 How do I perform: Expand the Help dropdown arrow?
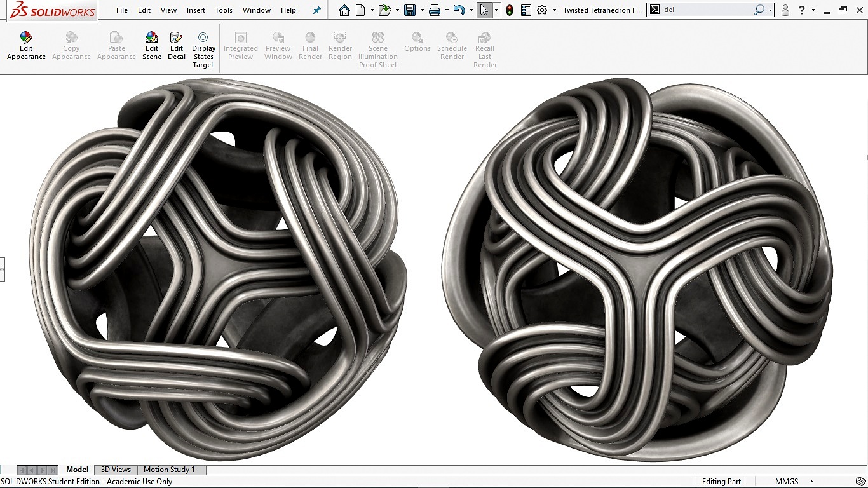tap(813, 10)
